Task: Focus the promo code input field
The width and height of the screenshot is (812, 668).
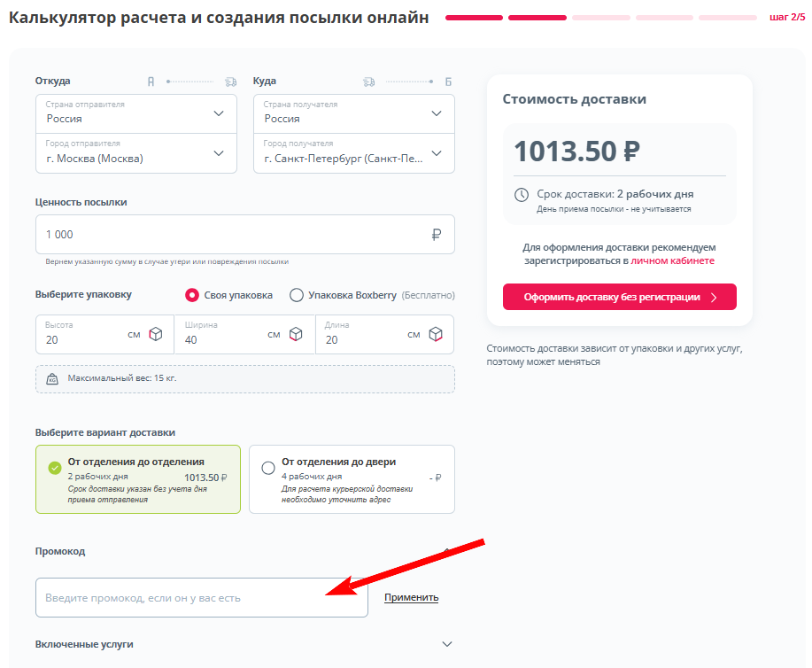Action: 201,598
